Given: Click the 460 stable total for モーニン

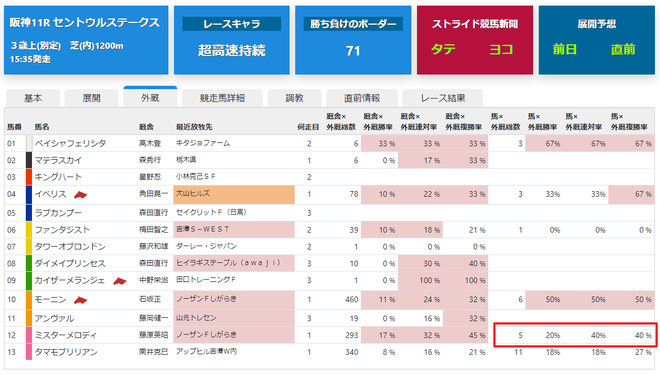Looking at the screenshot, I should point(351,300).
